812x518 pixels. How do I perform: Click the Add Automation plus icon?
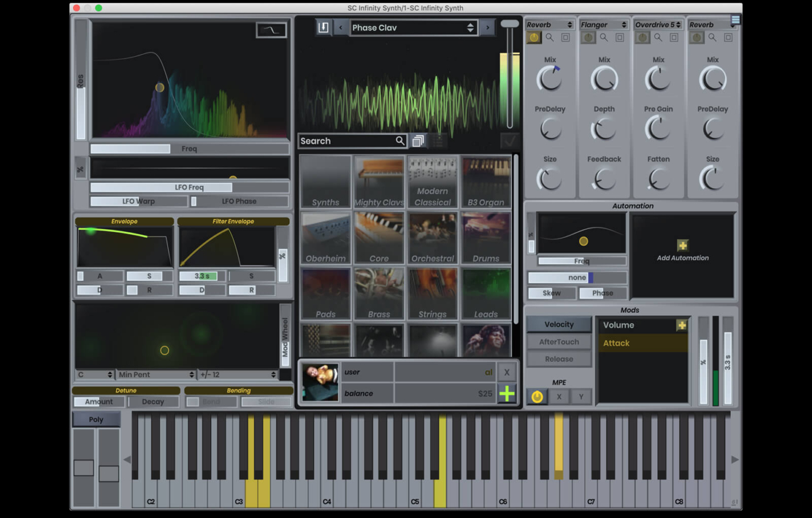coord(682,245)
